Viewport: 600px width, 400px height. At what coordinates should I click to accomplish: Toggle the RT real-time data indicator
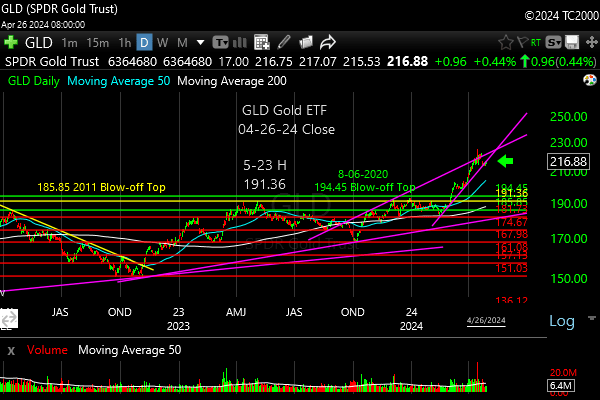(x=536, y=43)
